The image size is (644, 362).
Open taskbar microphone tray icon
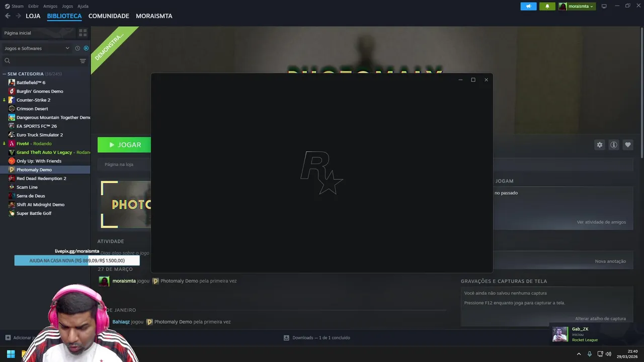[x=590, y=354]
